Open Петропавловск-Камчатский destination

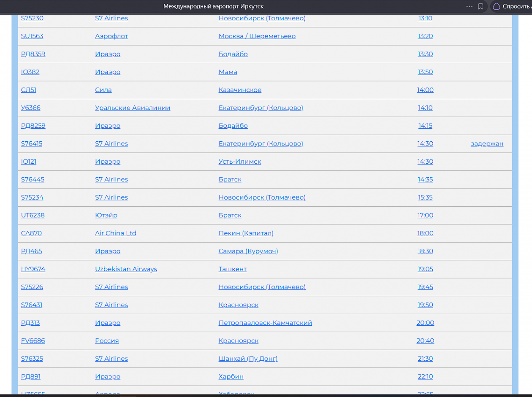(265, 323)
